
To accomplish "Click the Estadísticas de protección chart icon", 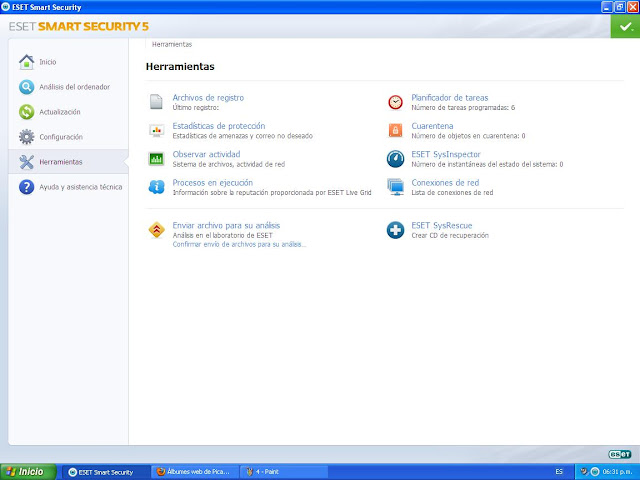I will click(x=156, y=130).
